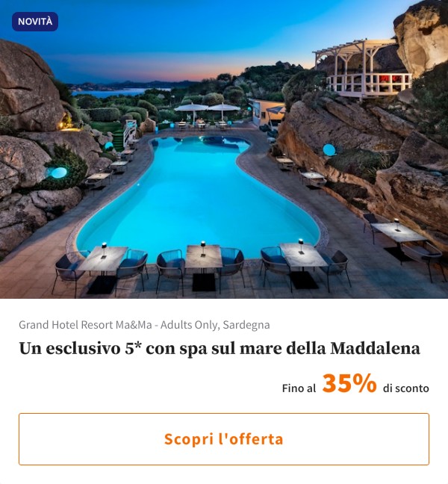
Task: Click the glowing blue sphere lamp on left rocks
Action: click(x=59, y=173)
